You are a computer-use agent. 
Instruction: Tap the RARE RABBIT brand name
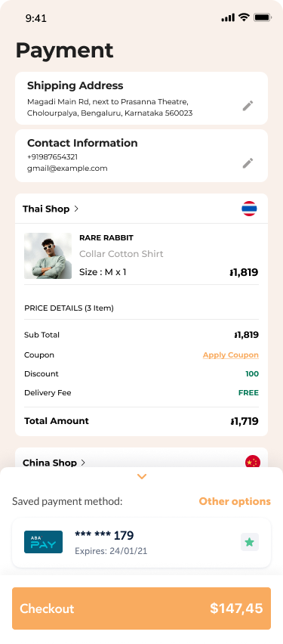(x=106, y=238)
